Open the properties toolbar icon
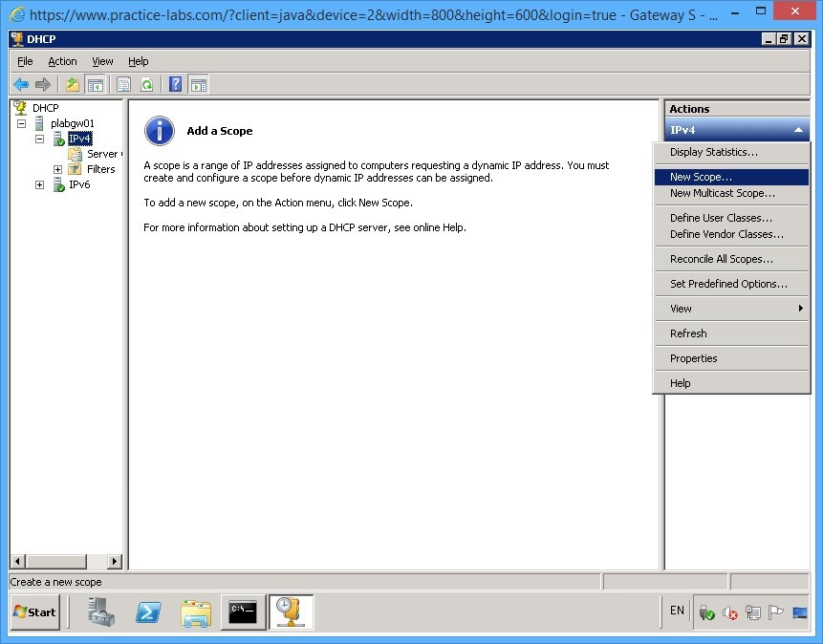 (123, 83)
